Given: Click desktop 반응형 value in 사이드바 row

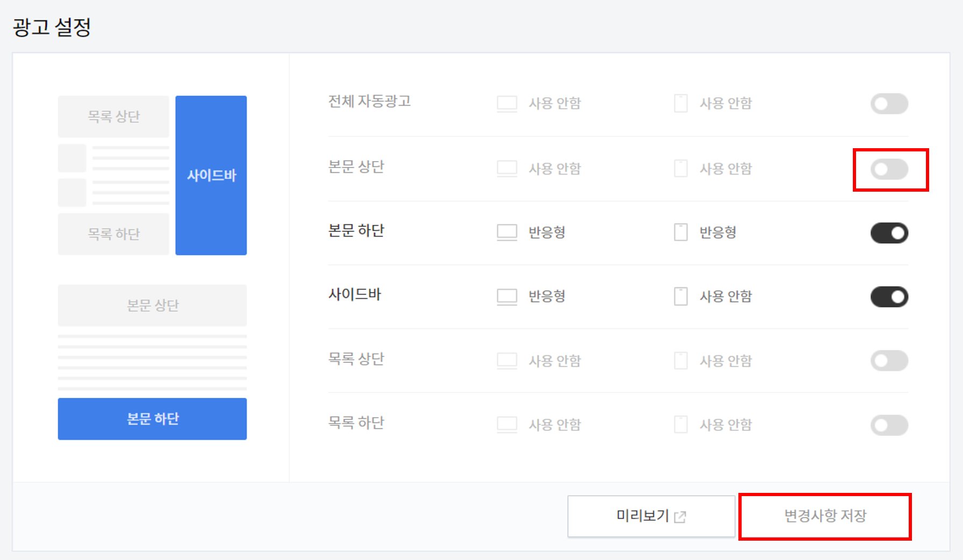Looking at the screenshot, I should (x=547, y=296).
